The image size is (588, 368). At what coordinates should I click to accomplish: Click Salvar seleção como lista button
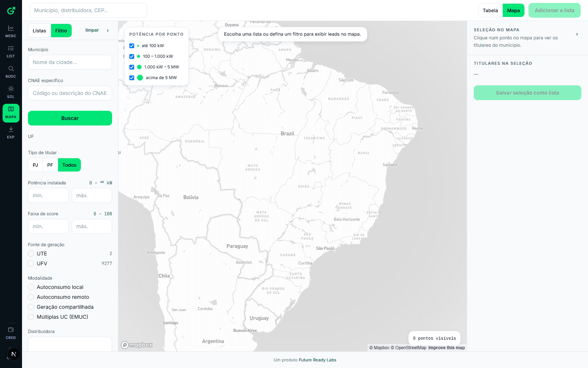pyautogui.click(x=527, y=93)
